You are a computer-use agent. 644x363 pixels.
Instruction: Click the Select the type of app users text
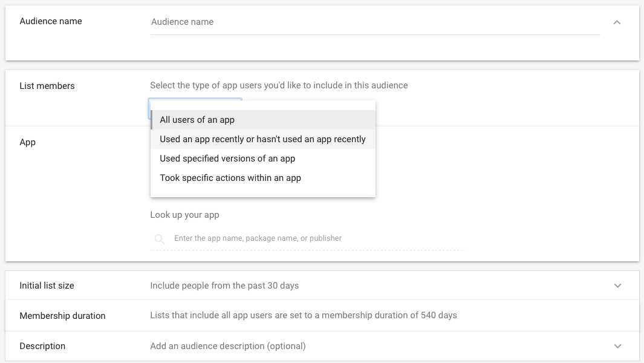[279, 85]
